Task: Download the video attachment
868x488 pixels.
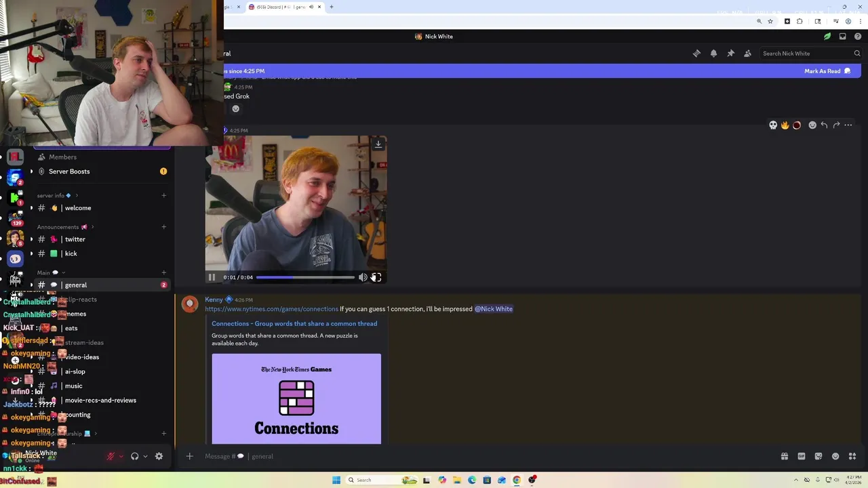Action: click(x=378, y=144)
